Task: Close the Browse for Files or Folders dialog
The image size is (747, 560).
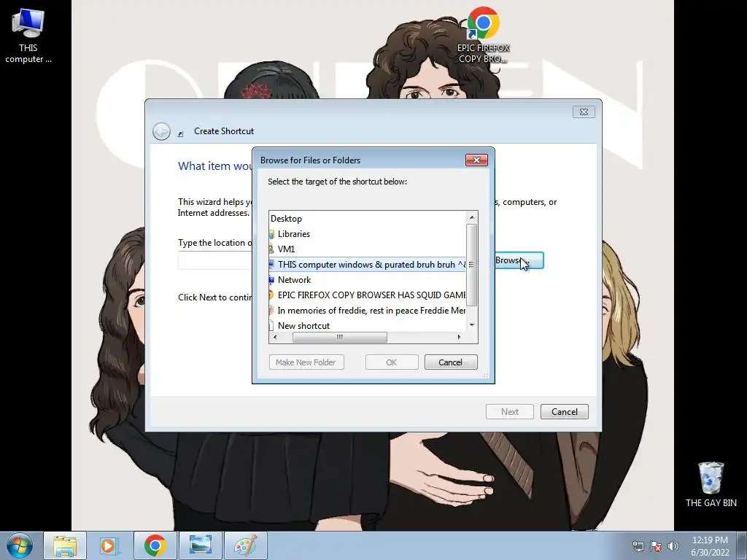Action: tap(476, 160)
